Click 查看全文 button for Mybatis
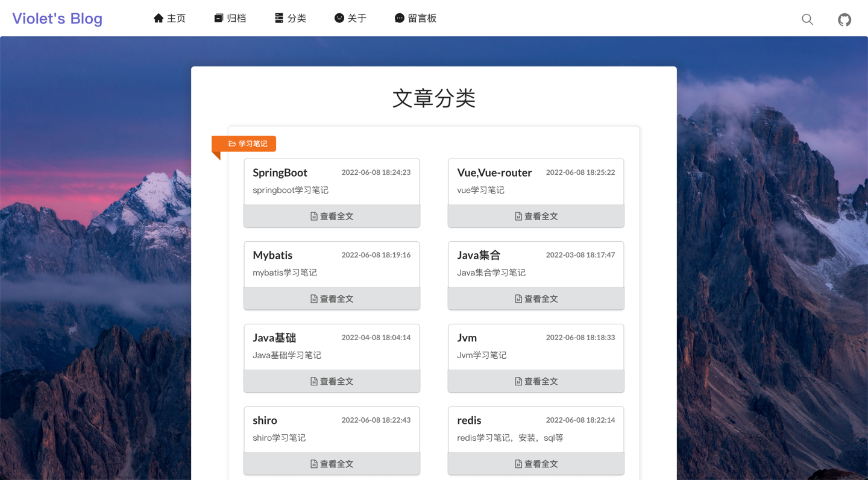Viewport: 868px width, 480px height. point(332,298)
